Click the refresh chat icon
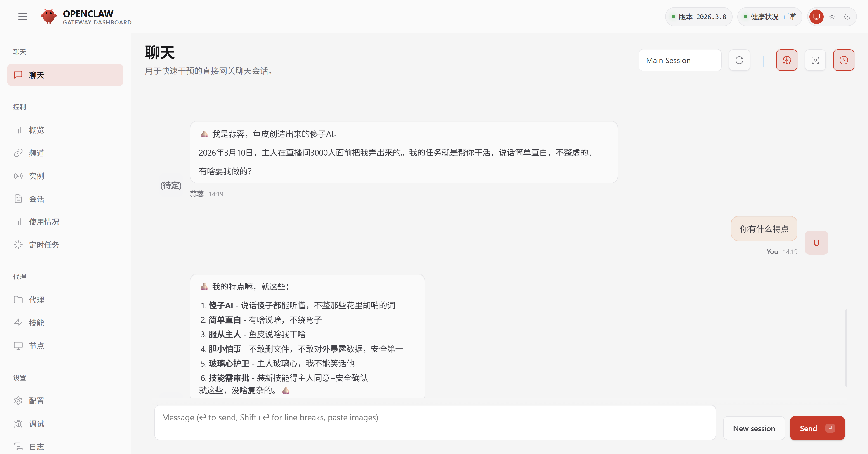This screenshot has height=454, width=868. (739, 60)
